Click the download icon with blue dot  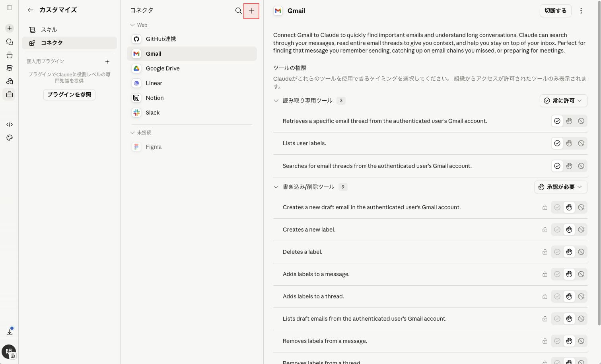coord(10,331)
